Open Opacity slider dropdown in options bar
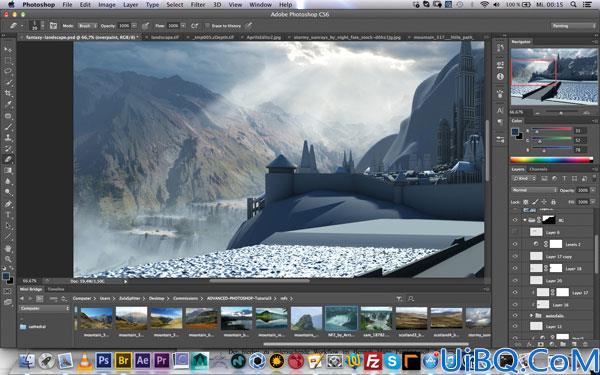This screenshot has height=375, width=600. pos(134,26)
